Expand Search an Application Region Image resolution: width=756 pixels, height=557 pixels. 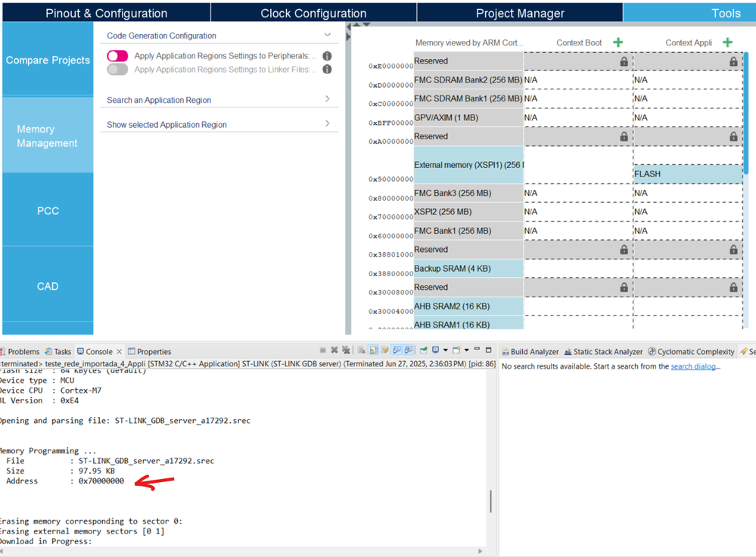[x=328, y=99]
